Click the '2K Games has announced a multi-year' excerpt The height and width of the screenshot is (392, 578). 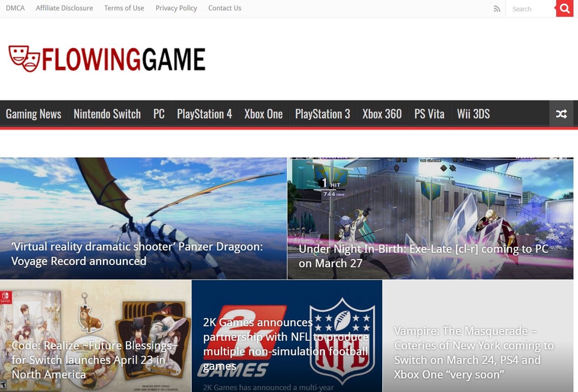(269, 387)
